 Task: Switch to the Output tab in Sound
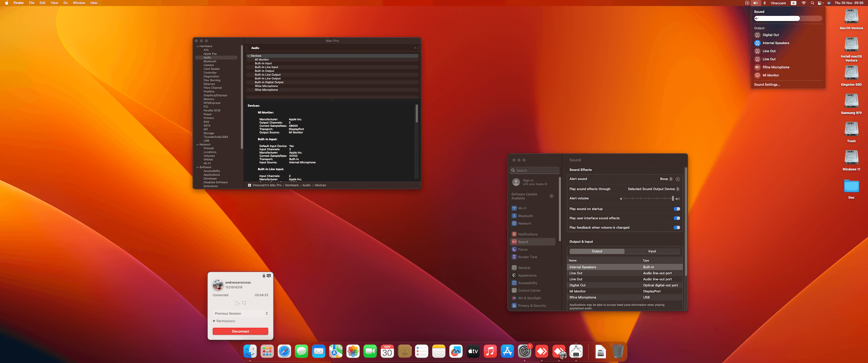(597, 251)
